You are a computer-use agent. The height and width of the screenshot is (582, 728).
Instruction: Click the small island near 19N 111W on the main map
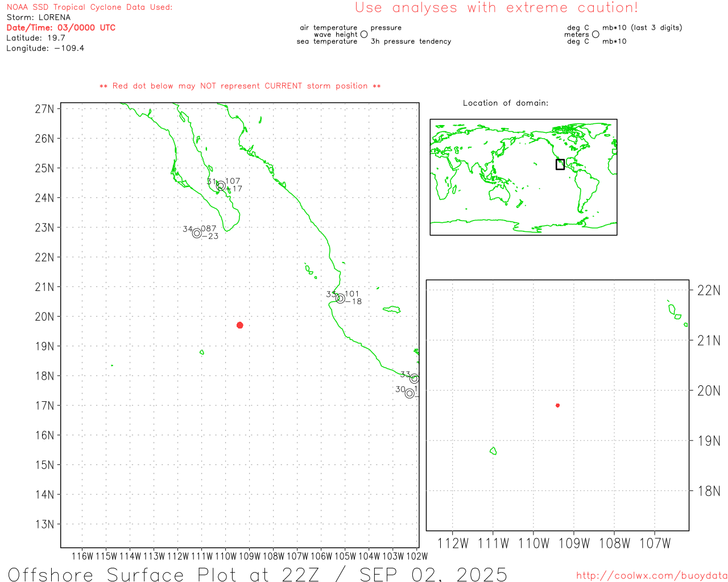tap(202, 352)
